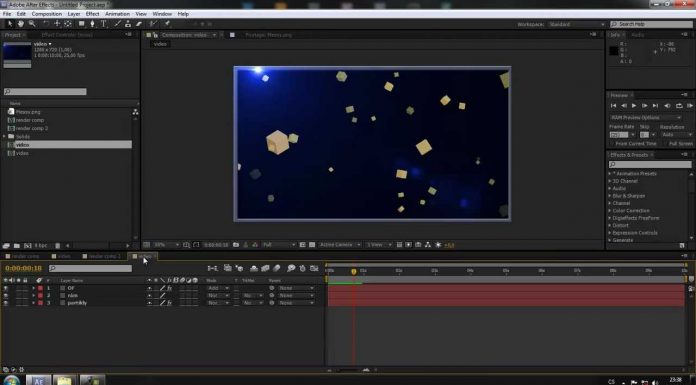Toggle effects fx switch on OF layer

tap(170, 288)
